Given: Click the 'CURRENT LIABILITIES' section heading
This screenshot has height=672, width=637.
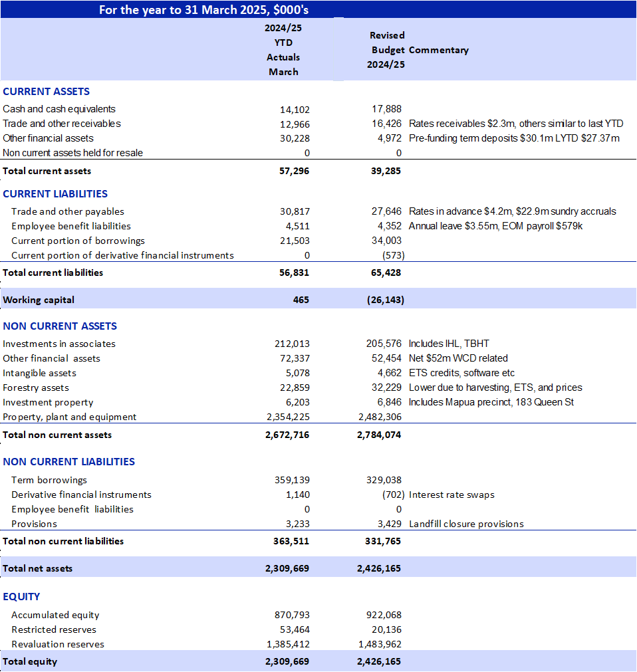Looking at the screenshot, I should [55, 193].
